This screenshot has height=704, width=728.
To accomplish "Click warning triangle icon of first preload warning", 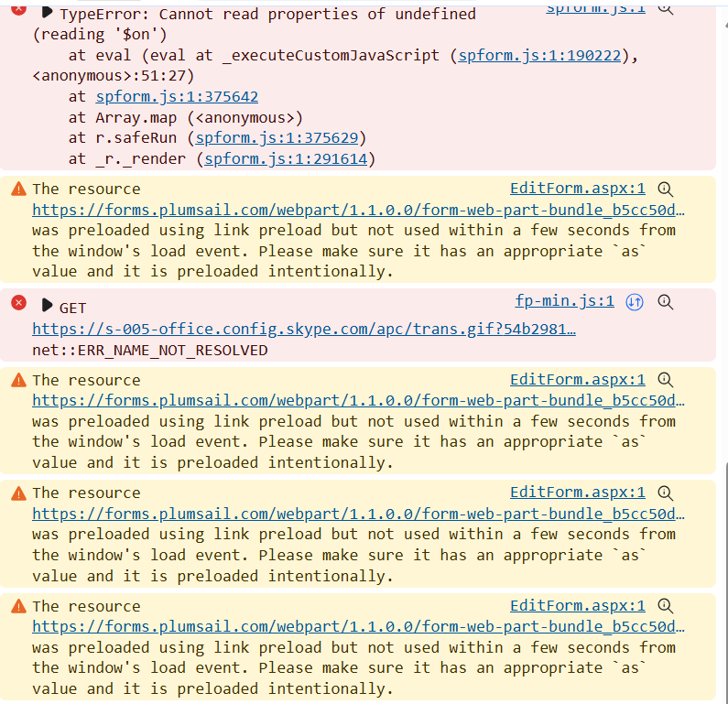I will [x=17, y=190].
